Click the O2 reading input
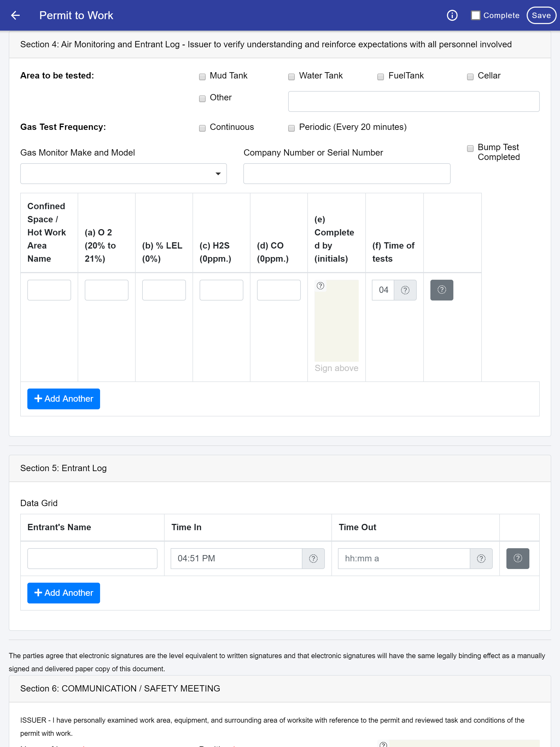560x747 pixels. coord(106,290)
